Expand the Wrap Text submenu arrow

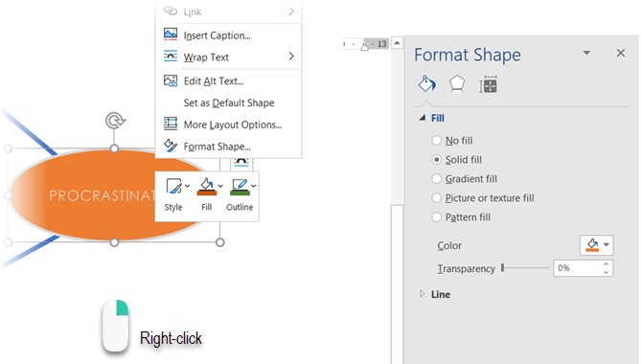coord(291,57)
